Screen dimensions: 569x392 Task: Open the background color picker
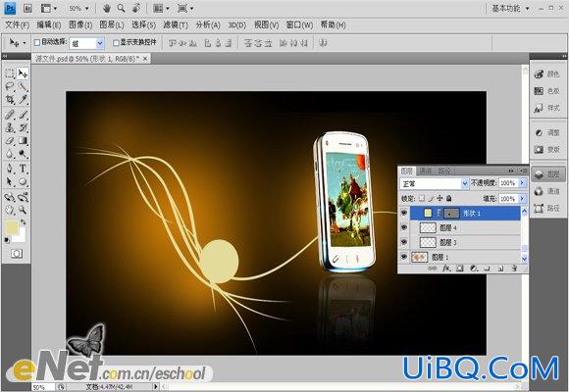point(21,236)
